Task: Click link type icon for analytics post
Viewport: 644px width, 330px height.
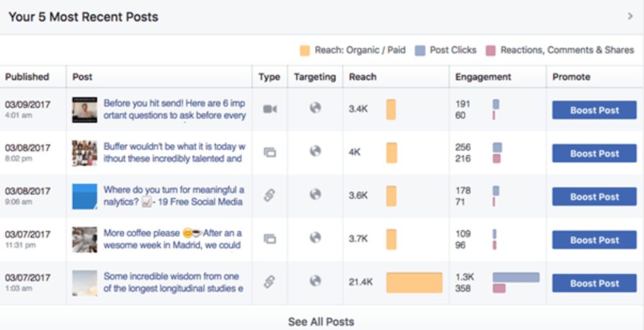Action: coord(269,195)
